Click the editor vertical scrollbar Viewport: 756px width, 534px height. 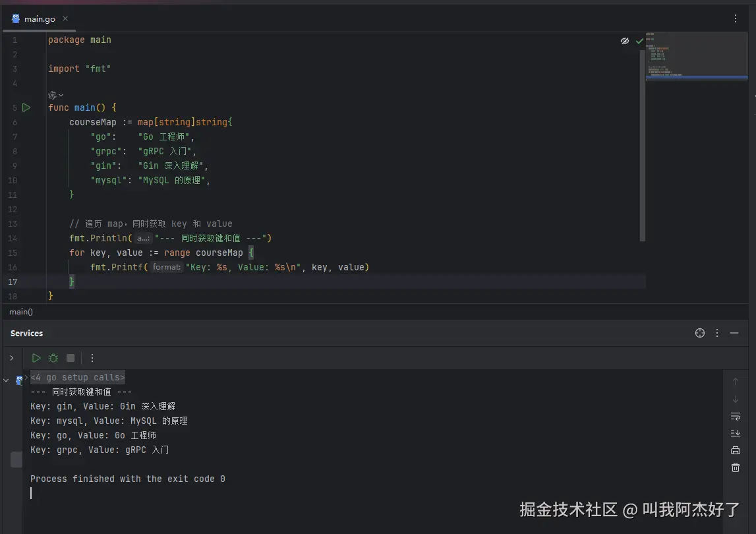[x=642, y=145]
